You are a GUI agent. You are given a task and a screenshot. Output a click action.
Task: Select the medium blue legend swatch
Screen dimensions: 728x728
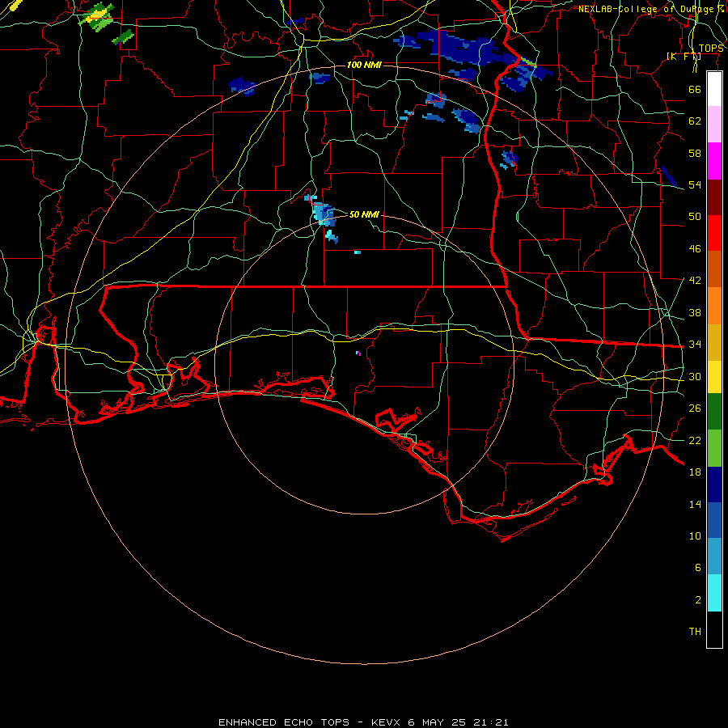[714, 520]
